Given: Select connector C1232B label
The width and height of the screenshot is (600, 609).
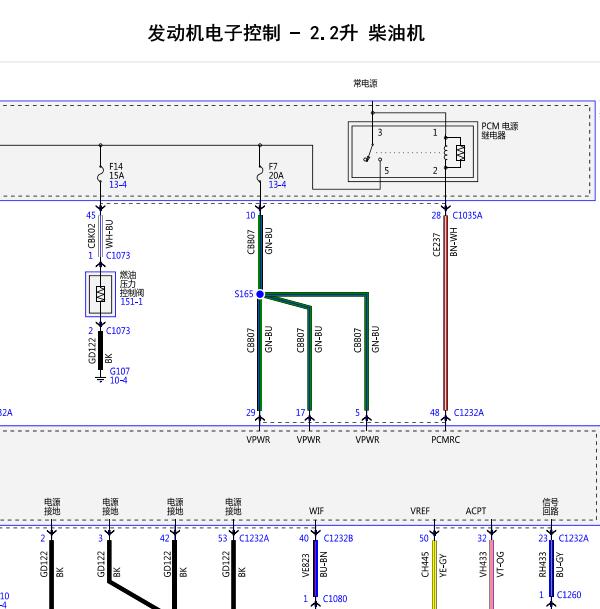Looking at the screenshot, I should (x=338, y=538).
